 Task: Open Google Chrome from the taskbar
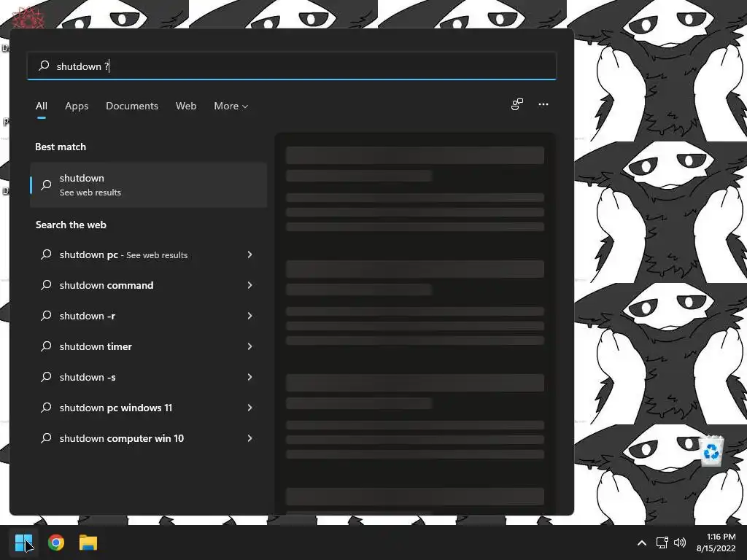tap(56, 542)
